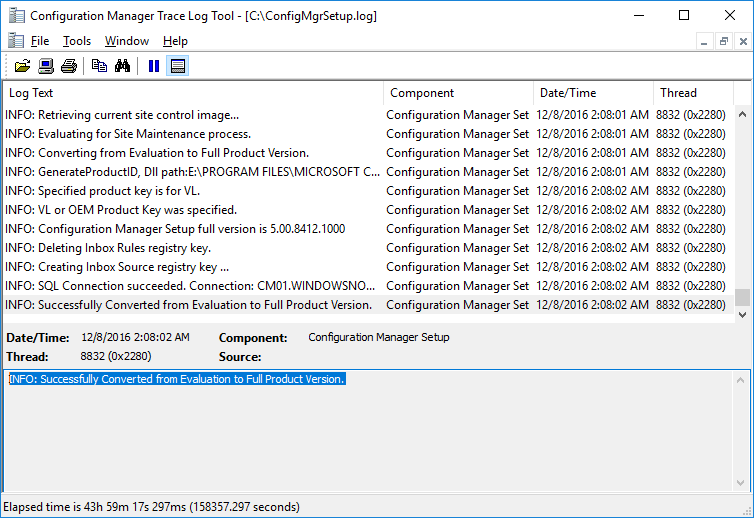Click the Find binoculars icon
This screenshot has width=754, height=518.
point(122,66)
